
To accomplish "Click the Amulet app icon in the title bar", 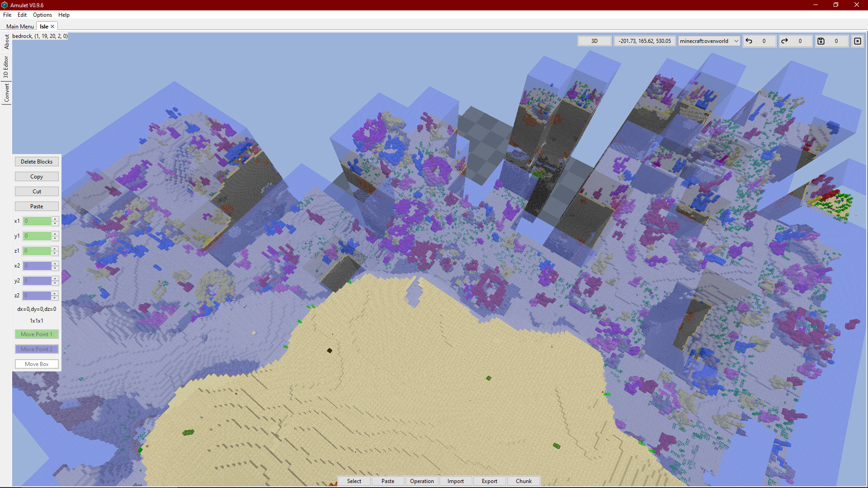I will click(x=5, y=5).
